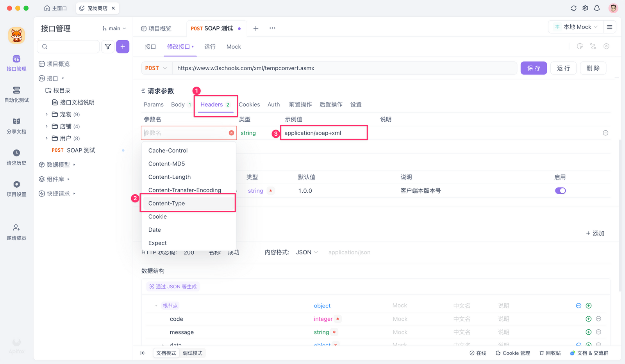
Task: Click the 运行 button beside save
Action: click(x=563, y=68)
